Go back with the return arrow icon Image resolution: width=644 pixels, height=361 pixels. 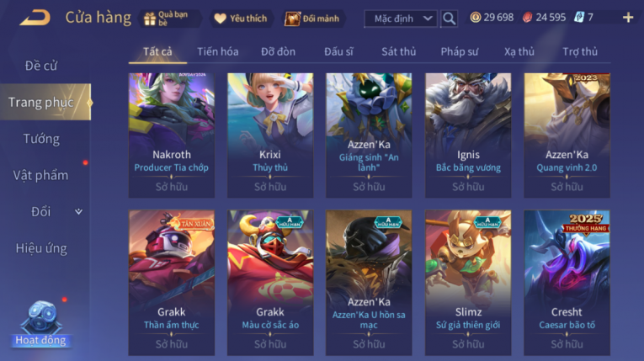coord(35,18)
